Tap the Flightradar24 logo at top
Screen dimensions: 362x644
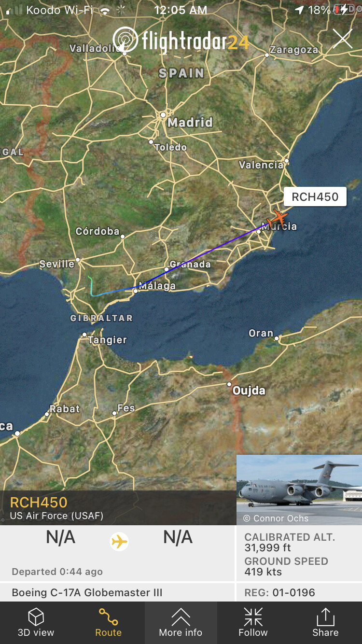click(181, 40)
